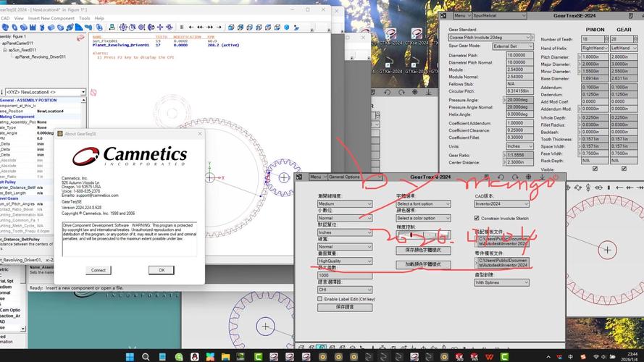Click the pause icon in GearTeqSE toolbar
Image resolution: width=644 pixels, height=362 pixels.
coord(182,27)
